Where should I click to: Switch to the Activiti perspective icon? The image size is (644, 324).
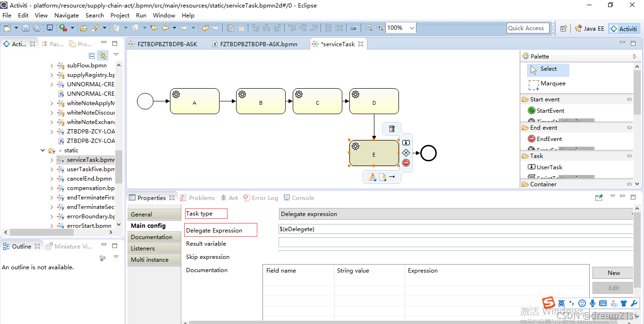point(624,28)
